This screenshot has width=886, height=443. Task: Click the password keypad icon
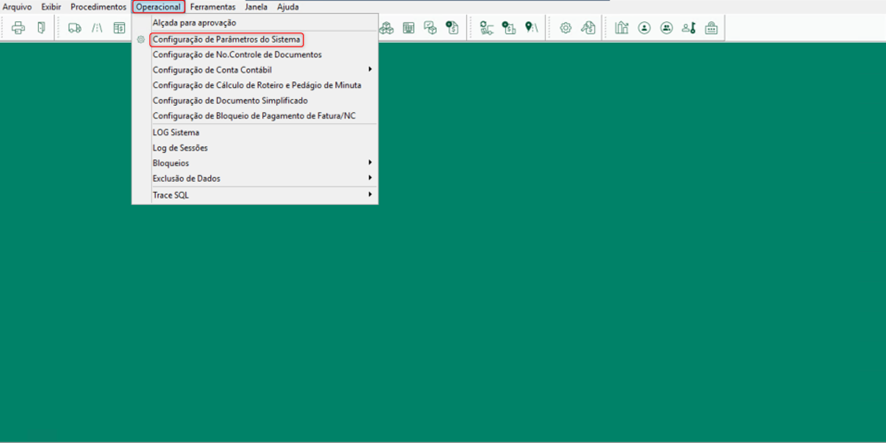(x=711, y=28)
